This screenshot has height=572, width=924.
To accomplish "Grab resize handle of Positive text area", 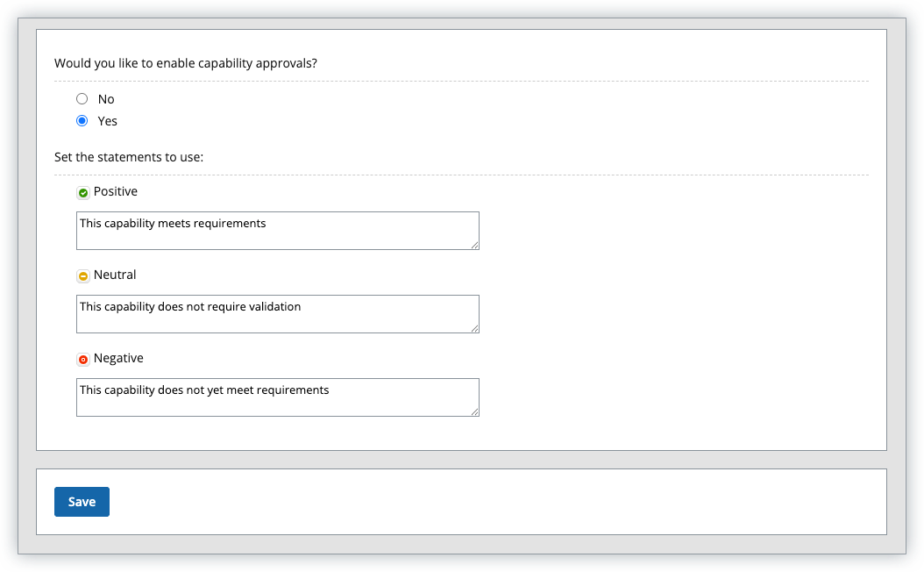I will (x=474, y=245).
